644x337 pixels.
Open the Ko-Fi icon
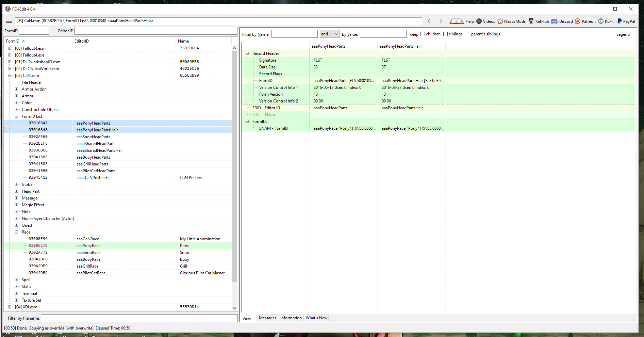(x=601, y=21)
